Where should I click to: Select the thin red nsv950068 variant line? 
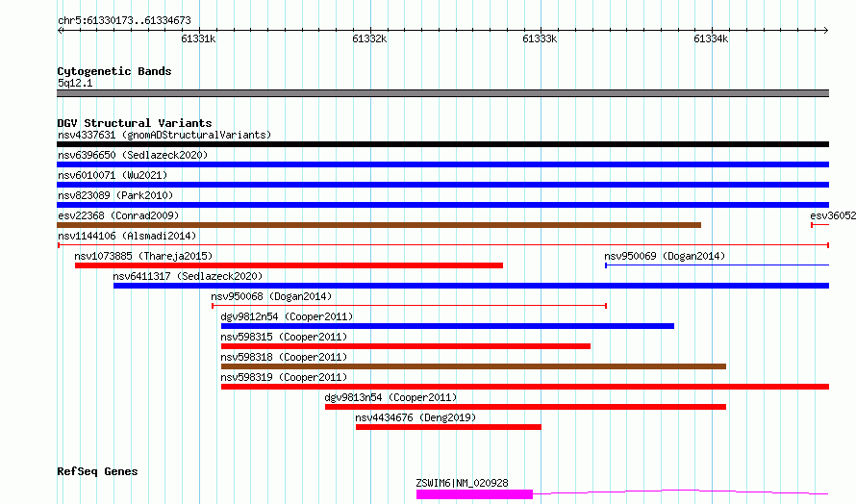(x=409, y=306)
